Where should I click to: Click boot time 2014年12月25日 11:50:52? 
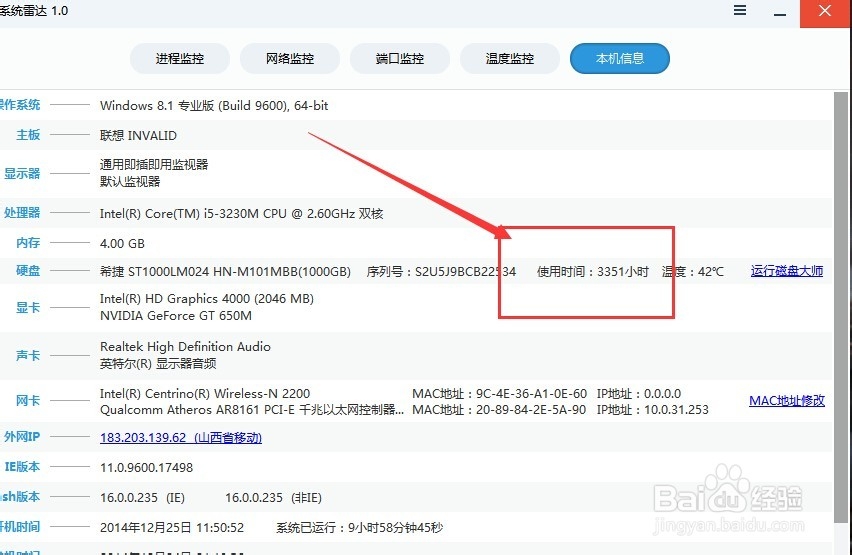point(172,527)
